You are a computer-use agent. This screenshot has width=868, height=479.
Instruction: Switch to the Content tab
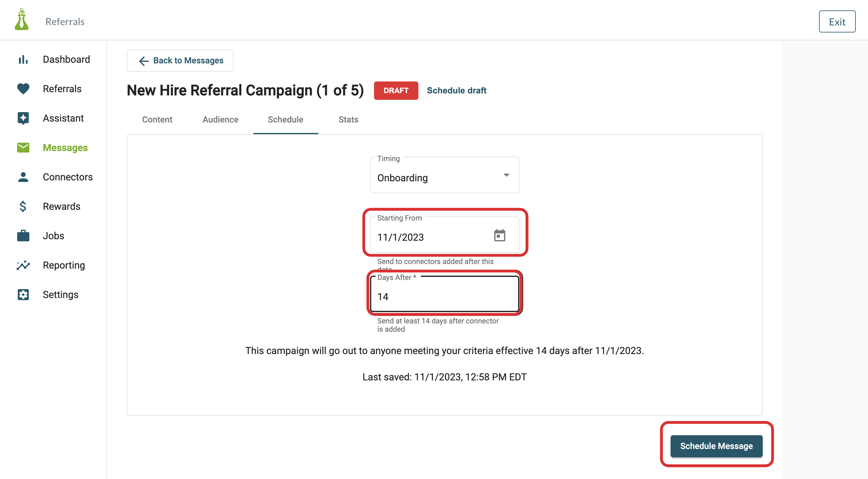coord(157,119)
